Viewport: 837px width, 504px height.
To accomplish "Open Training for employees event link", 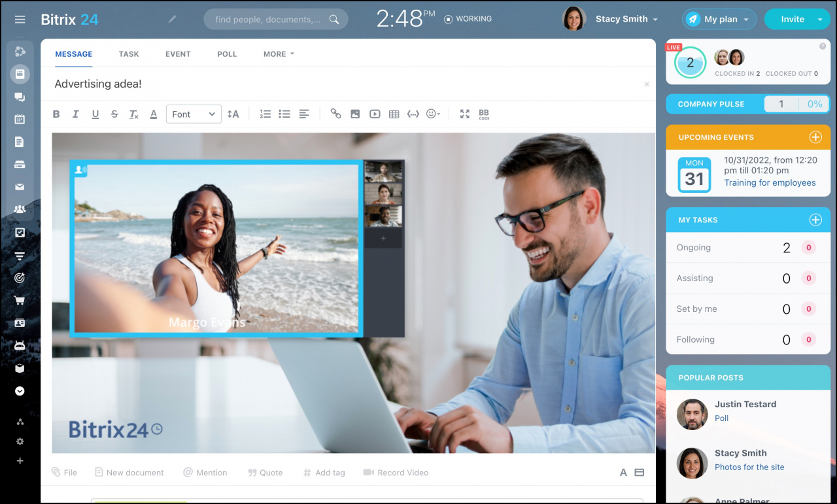I will [x=770, y=183].
